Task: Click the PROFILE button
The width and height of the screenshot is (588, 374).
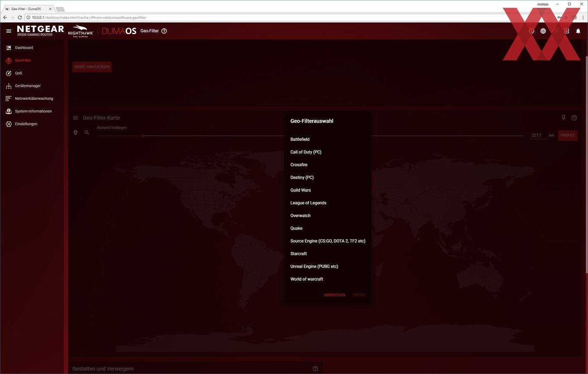Action: tap(568, 136)
